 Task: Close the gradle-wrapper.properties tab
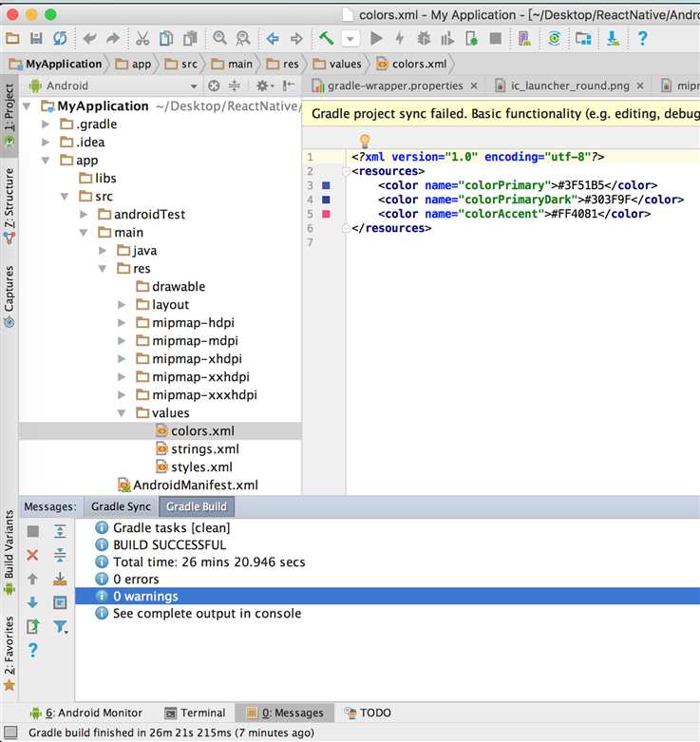(474, 86)
